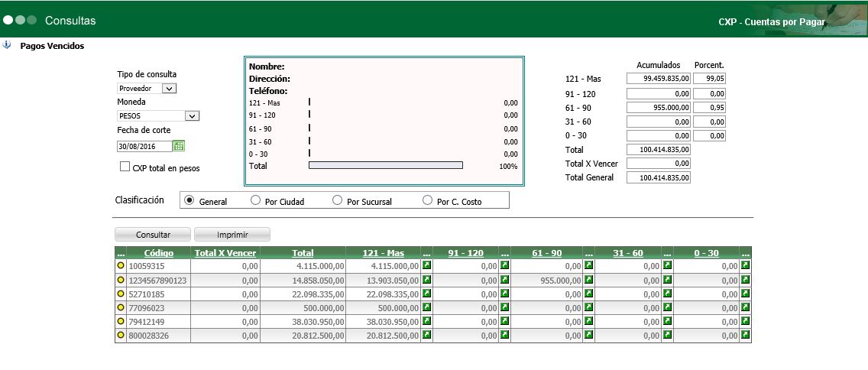Select the yellow marker for code 79412149
This screenshot has height=370, width=868.
click(x=121, y=321)
